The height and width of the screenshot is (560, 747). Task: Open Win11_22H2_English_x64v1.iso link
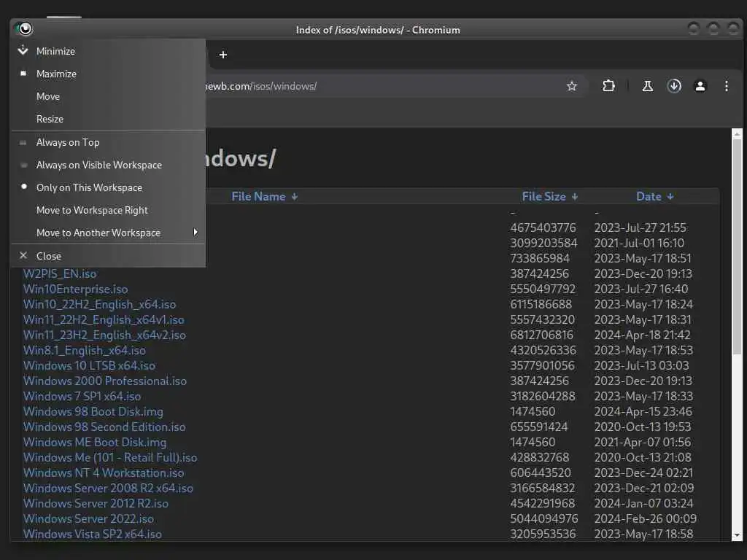(x=104, y=319)
